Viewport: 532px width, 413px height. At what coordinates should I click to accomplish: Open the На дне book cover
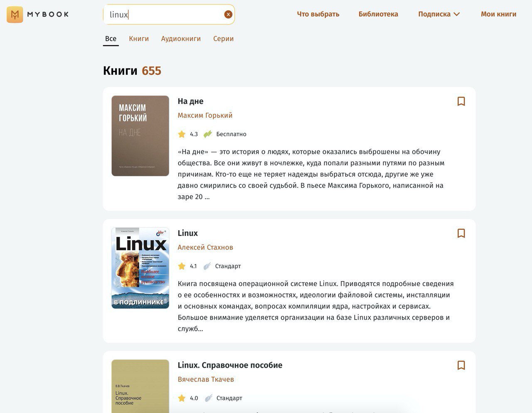pos(140,136)
